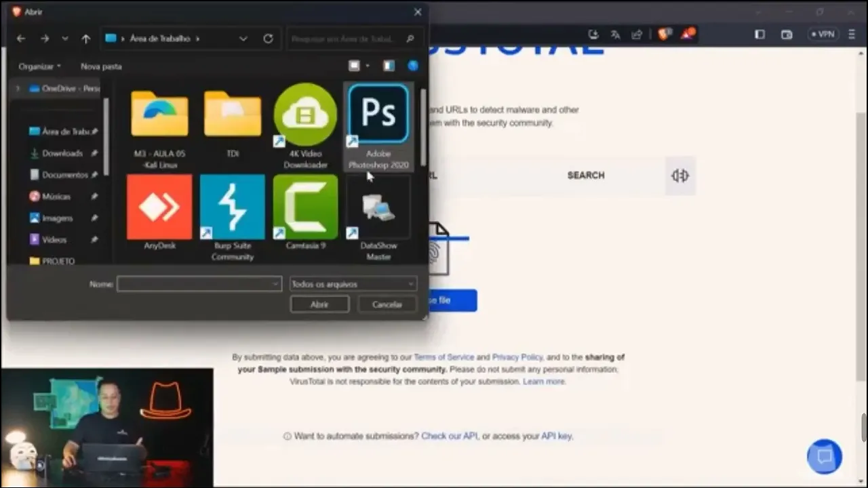868x488 pixels.
Task: Click Nova pasta
Action: click(101, 66)
